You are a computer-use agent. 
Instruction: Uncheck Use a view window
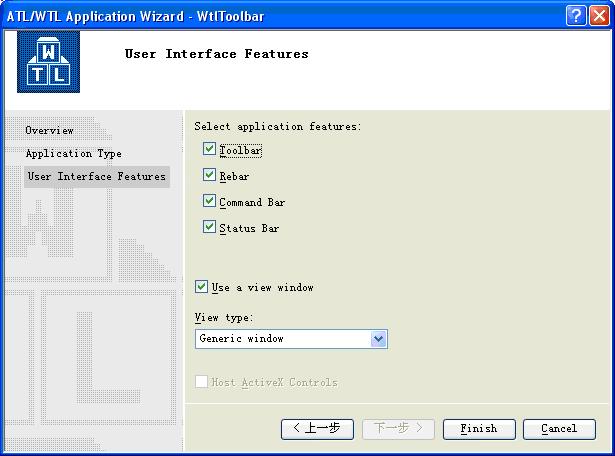(201, 287)
